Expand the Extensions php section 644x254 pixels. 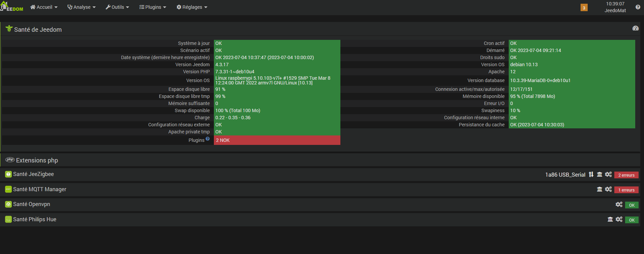coord(37,160)
